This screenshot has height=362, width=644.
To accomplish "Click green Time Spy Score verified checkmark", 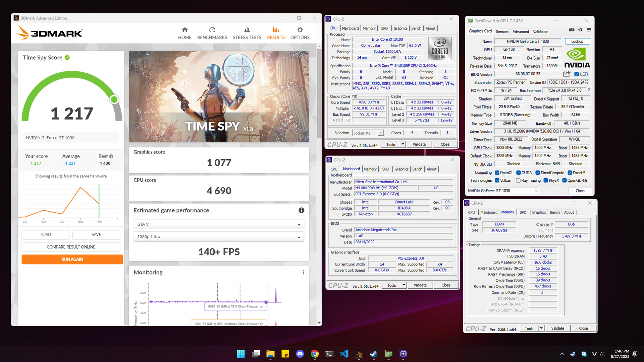I will (67, 57).
